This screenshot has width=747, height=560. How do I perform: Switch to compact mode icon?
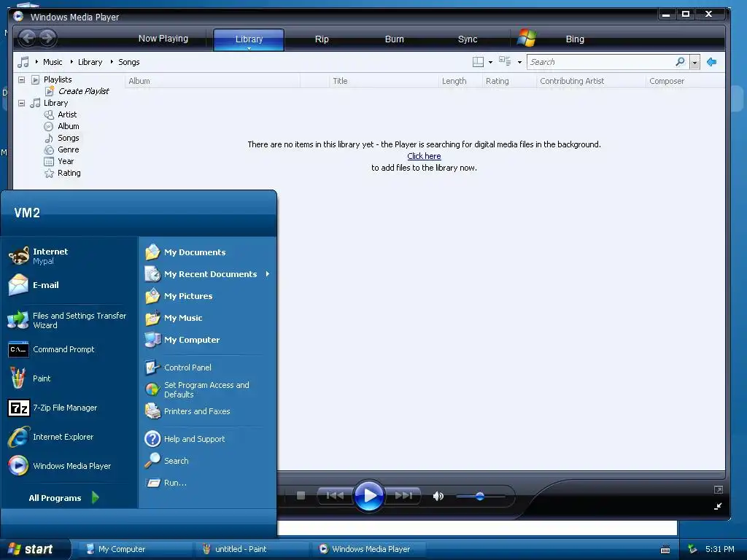(718, 506)
